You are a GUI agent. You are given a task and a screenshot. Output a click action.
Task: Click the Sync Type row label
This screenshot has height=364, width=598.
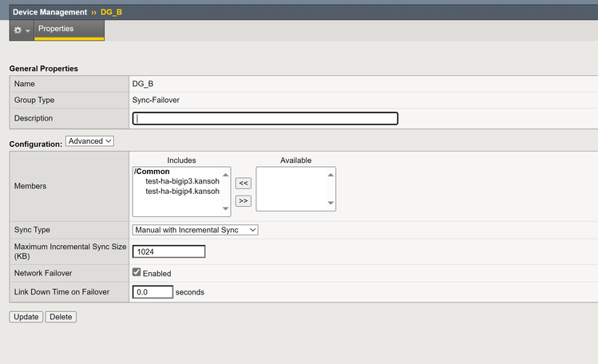(x=32, y=230)
